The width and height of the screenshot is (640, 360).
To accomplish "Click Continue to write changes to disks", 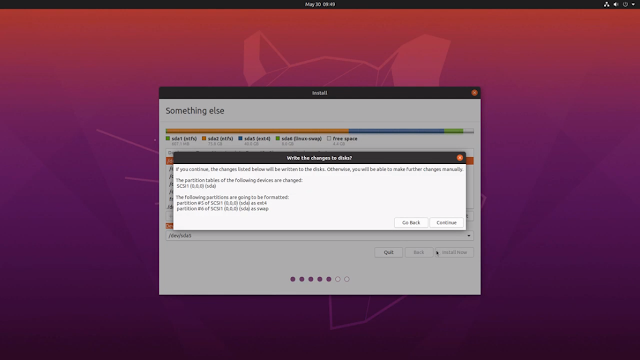I will coord(446,222).
